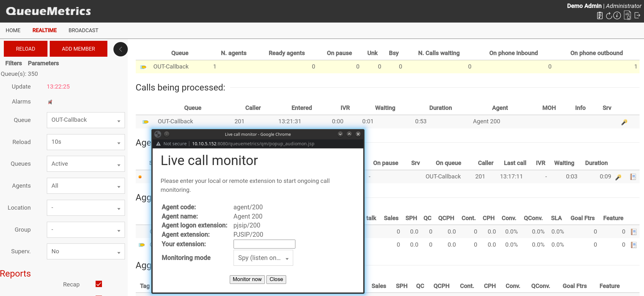Viewport: 644px width, 296px height.
Task: Click caller 201 in calls being processed
Action: pos(239,121)
